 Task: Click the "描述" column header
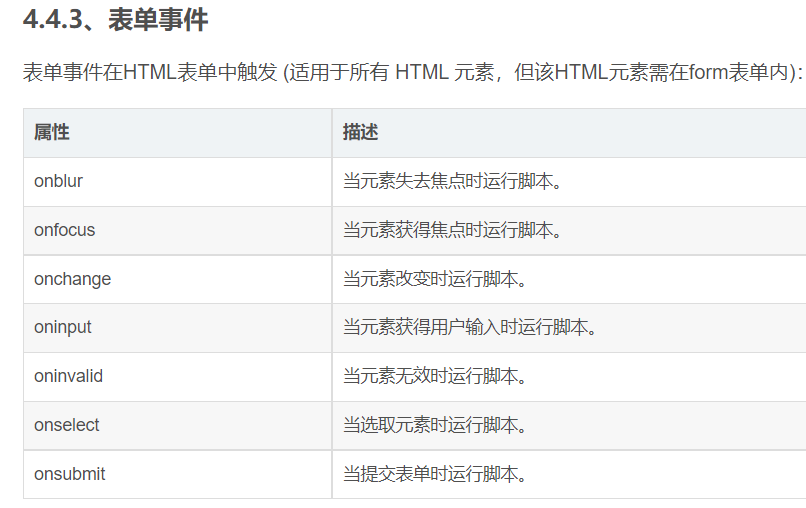[x=360, y=132]
